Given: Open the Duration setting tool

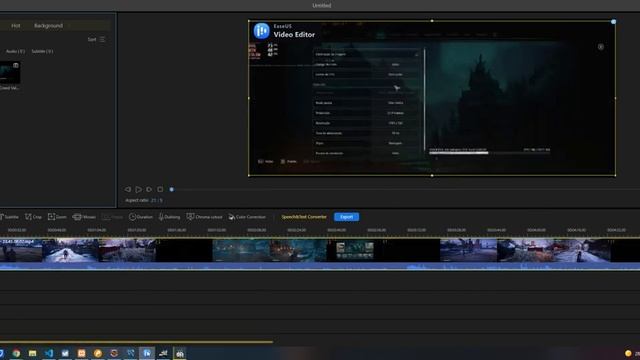Looking at the screenshot, I should tap(141, 217).
